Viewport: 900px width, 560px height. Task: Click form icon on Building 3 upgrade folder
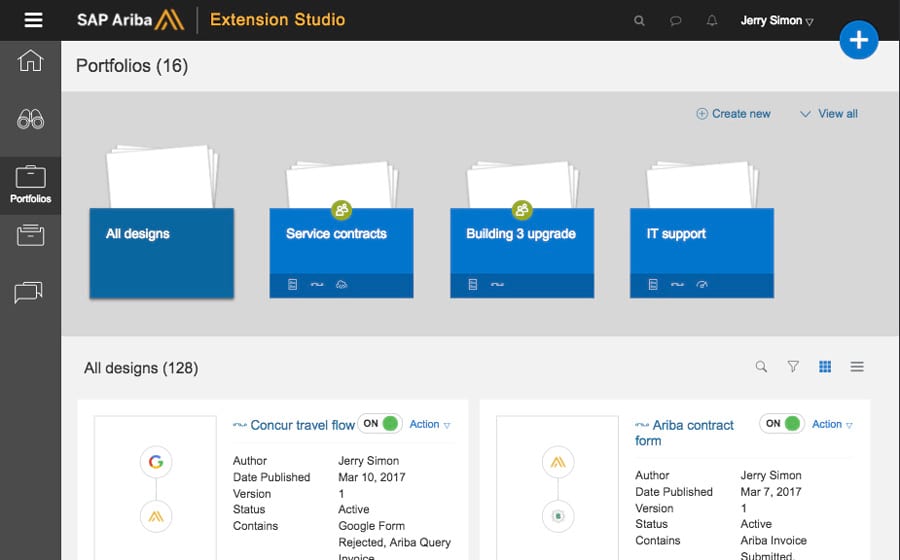(x=473, y=284)
